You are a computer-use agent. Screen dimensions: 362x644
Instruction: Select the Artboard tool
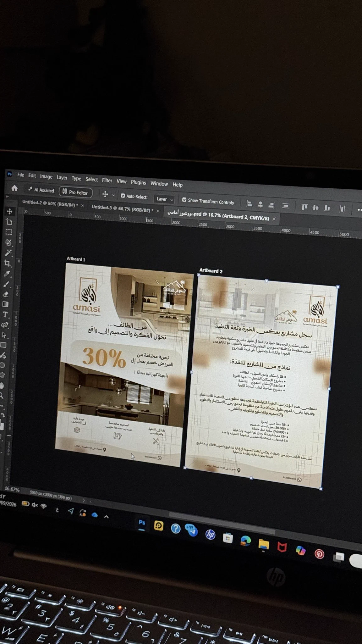tap(9, 222)
